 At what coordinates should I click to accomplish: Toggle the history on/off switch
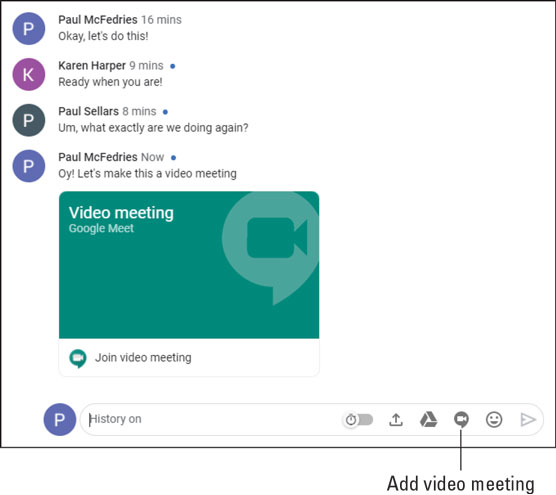358,419
